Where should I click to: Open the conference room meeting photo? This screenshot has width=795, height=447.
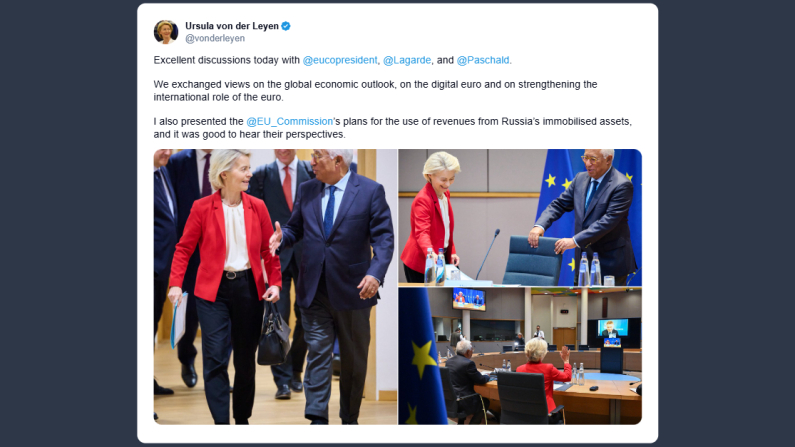(x=520, y=356)
